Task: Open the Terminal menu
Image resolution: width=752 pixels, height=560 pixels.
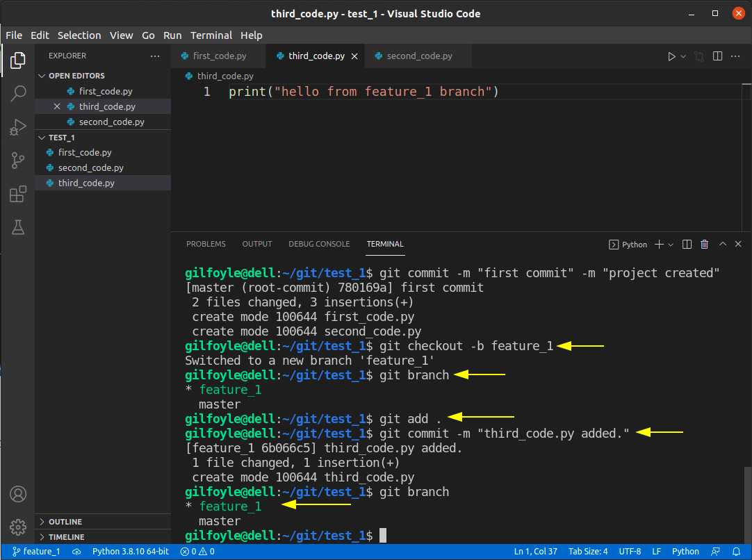Action: (x=211, y=35)
